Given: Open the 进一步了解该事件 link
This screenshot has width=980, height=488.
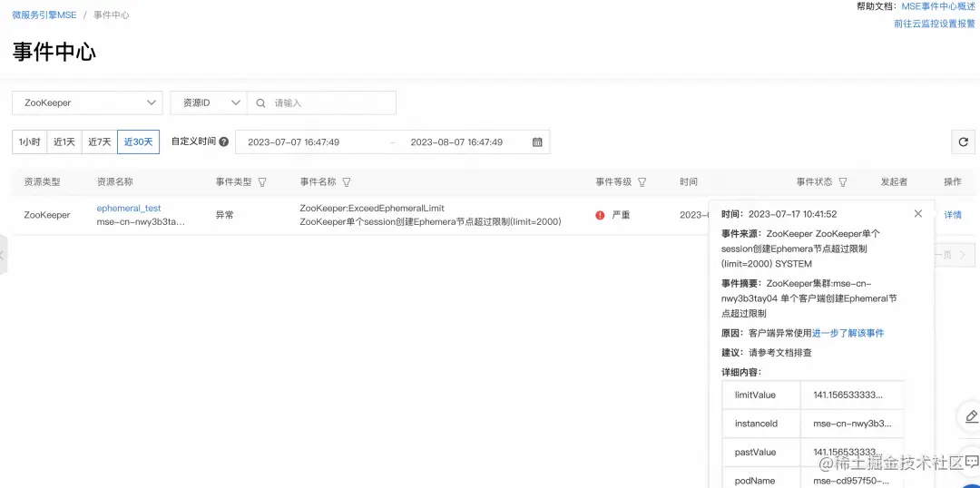Looking at the screenshot, I should (848, 333).
